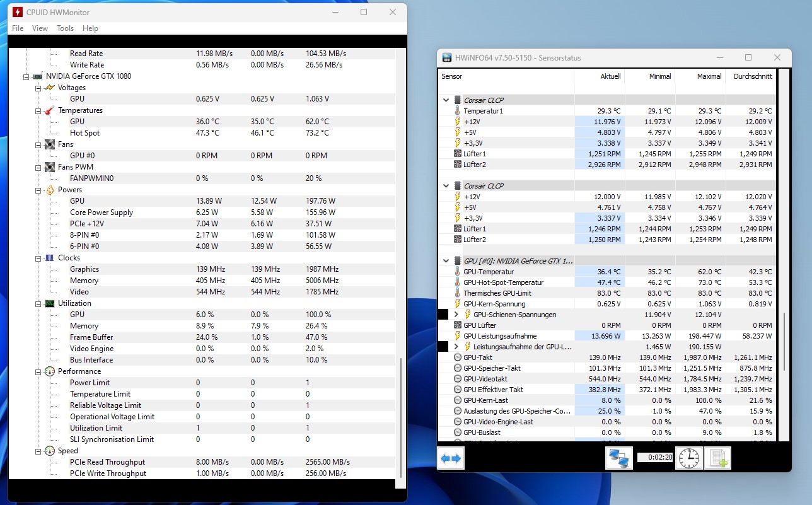
Task: Click the Speed gauge icon in HWMonitor
Action: tap(50, 451)
